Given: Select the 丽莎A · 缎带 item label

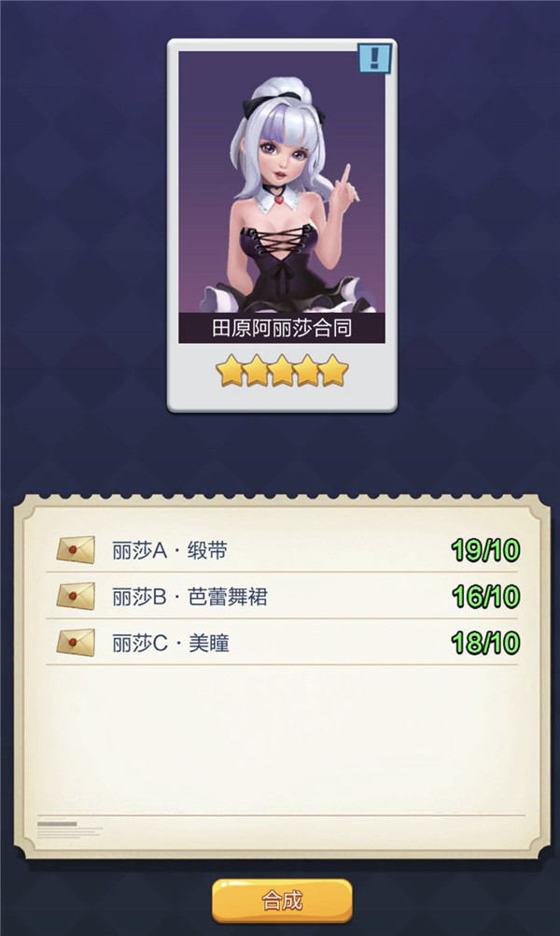Looking at the screenshot, I should tap(170, 550).
